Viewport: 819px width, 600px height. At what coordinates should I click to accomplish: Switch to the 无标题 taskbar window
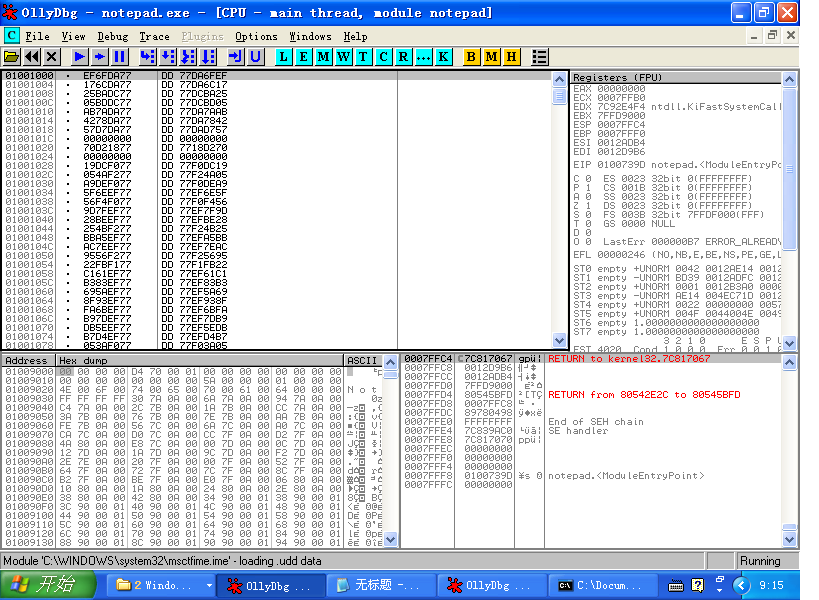click(381, 585)
